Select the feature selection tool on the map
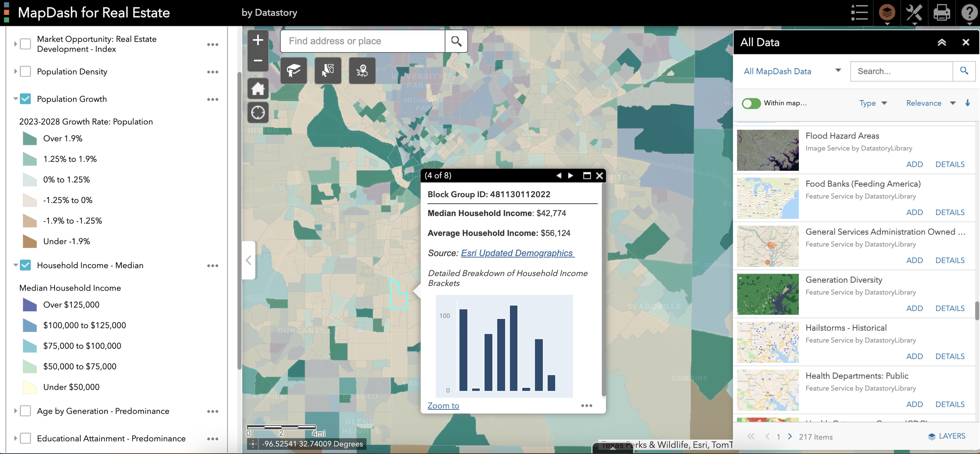Viewport: 980px width, 454px height. [328, 71]
